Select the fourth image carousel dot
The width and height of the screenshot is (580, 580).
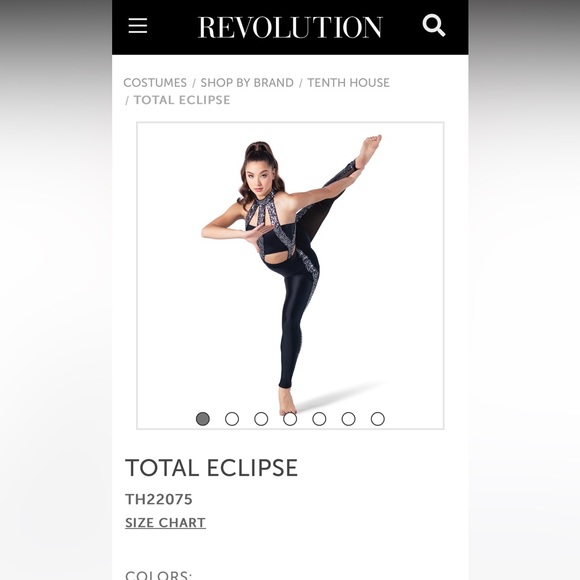coord(290,419)
